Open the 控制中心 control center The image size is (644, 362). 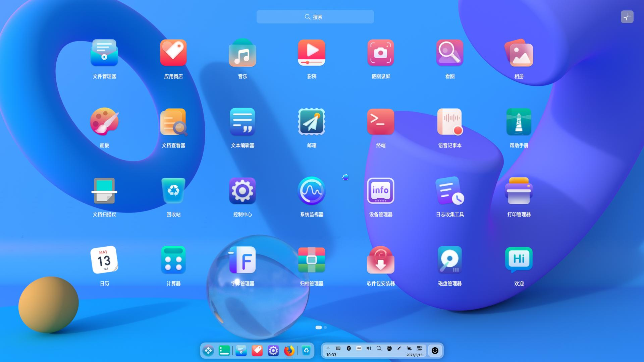(242, 191)
